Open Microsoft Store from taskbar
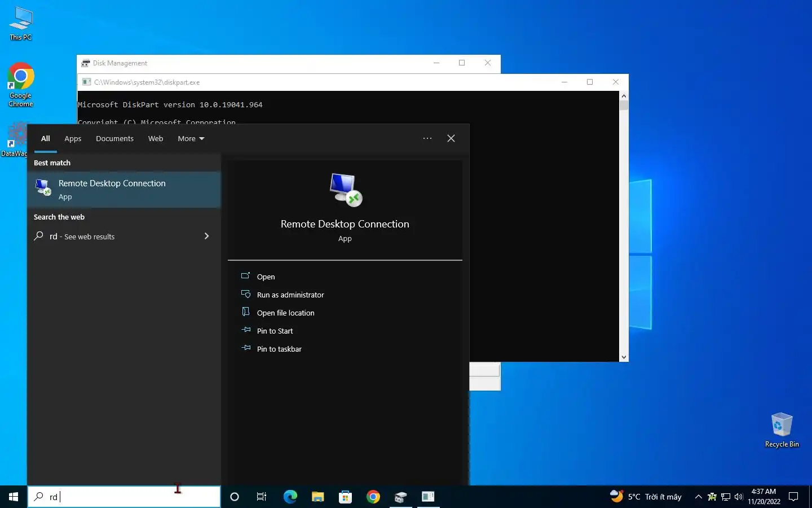Screen dimensions: 812x508 345,497
